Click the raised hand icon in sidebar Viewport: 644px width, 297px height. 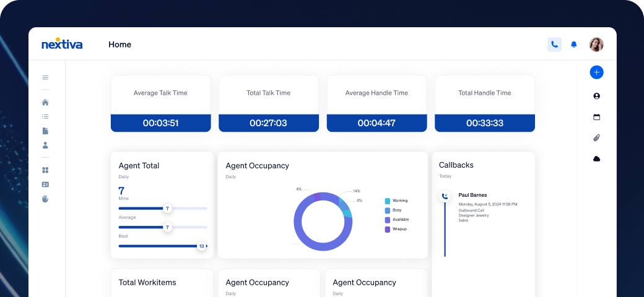[x=45, y=199]
